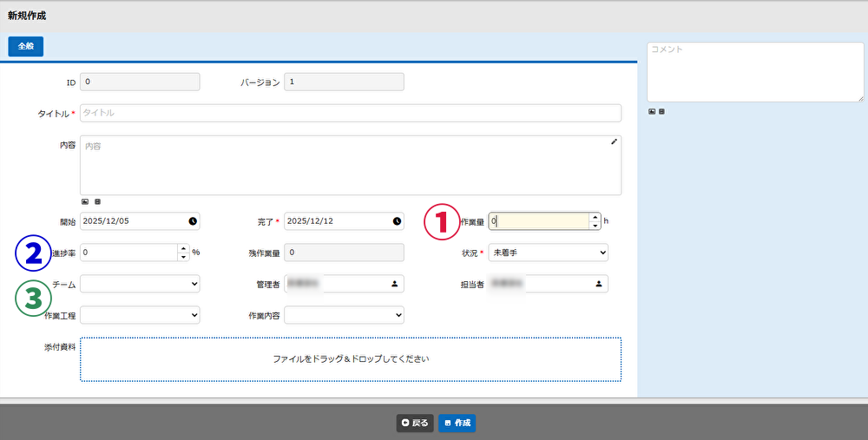
Task: Click the image insert icon below 内容
Action: 85,201
